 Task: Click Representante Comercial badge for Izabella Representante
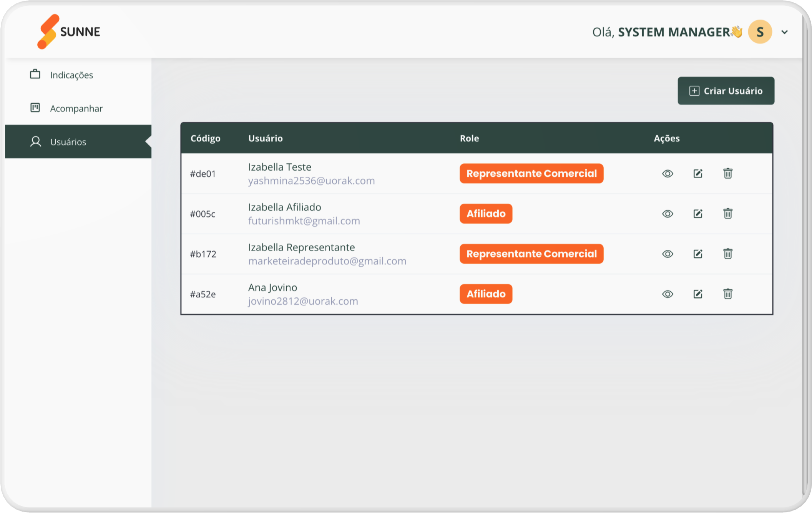point(531,254)
